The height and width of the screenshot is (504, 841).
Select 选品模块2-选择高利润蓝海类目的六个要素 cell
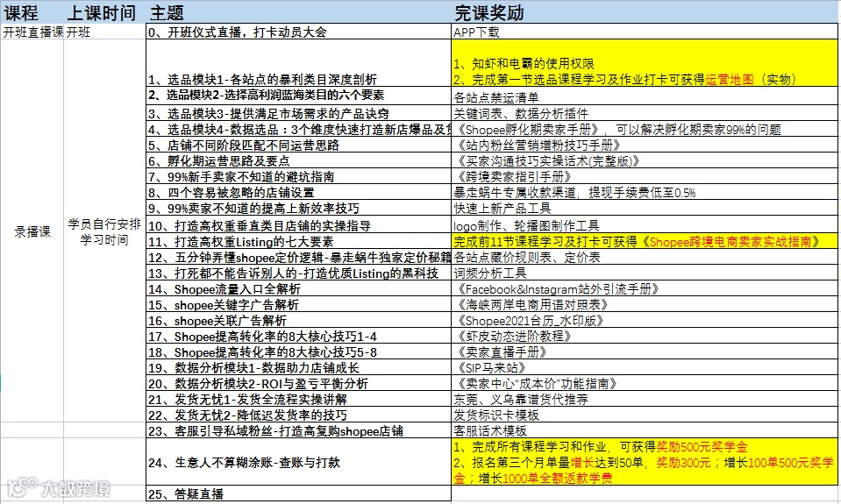298,96
